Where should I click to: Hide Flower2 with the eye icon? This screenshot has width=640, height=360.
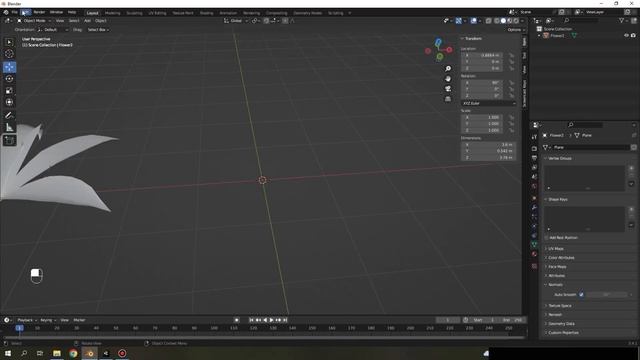click(x=626, y=36)
